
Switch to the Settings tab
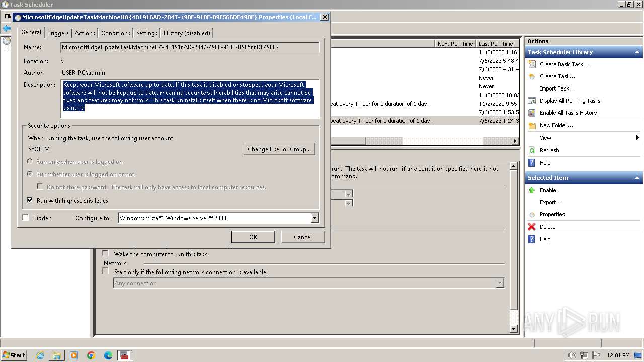coord(147,33)
